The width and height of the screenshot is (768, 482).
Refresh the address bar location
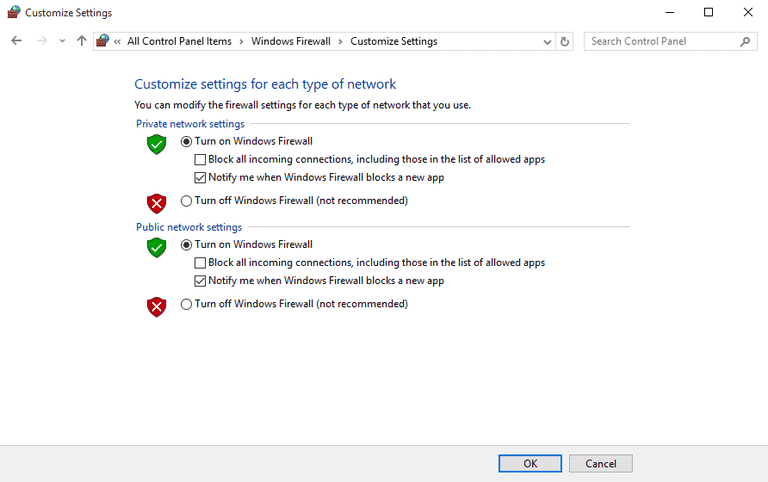click(x=564, y=42)
